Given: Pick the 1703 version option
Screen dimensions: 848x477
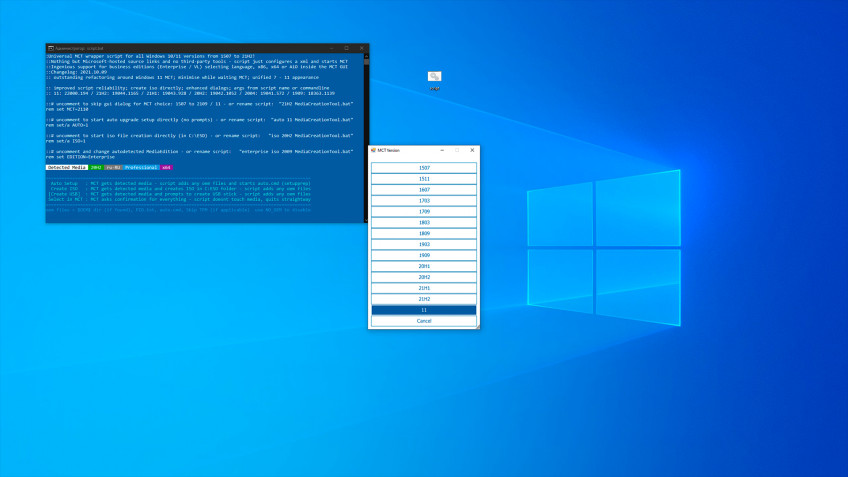Looking at the screenshot, I should pyautogui.click(x=424, y=200).
